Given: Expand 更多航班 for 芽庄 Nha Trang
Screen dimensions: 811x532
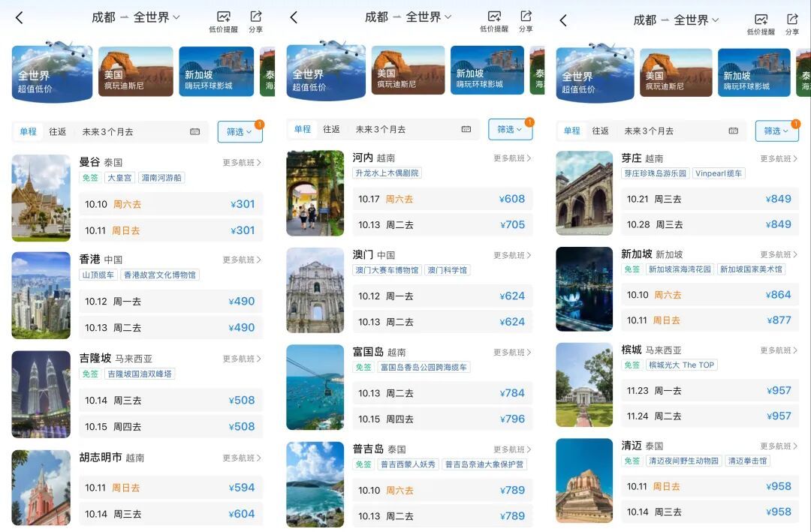Looking at the screenshot, I should (779, 159).
